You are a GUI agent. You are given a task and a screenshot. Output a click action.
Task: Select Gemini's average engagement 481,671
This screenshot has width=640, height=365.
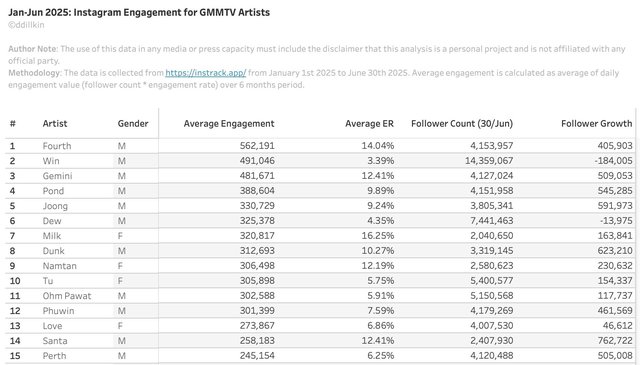[257, 176]
